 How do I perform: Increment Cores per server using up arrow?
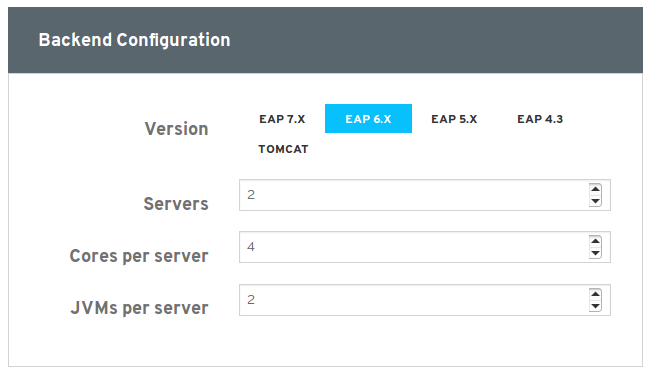(596, 242)
